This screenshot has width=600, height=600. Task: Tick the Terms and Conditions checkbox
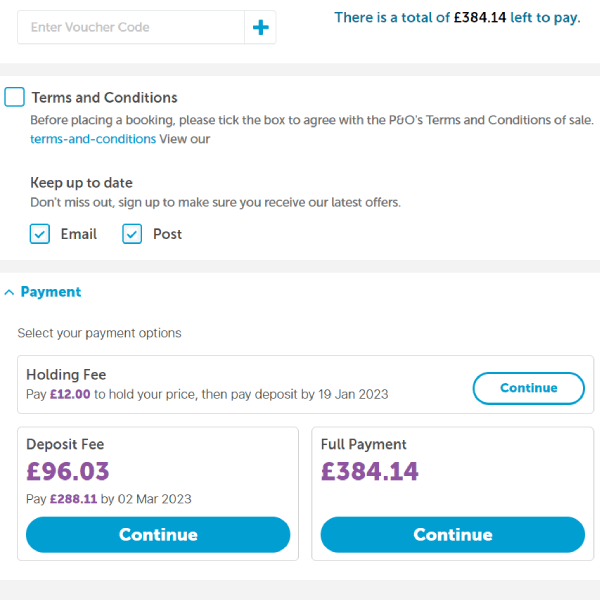coord(14,97)
